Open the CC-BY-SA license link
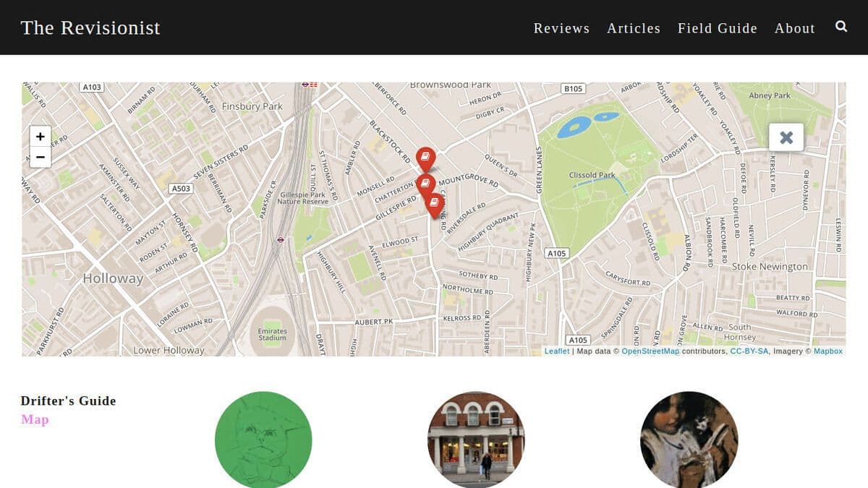 click(x=749, y=351)
